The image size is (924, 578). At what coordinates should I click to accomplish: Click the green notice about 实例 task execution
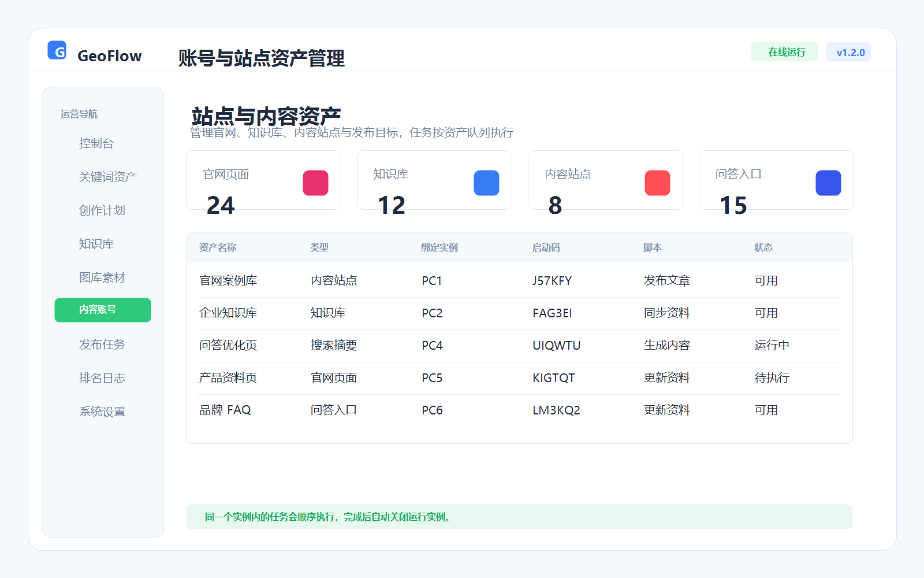tap(519, 517)
